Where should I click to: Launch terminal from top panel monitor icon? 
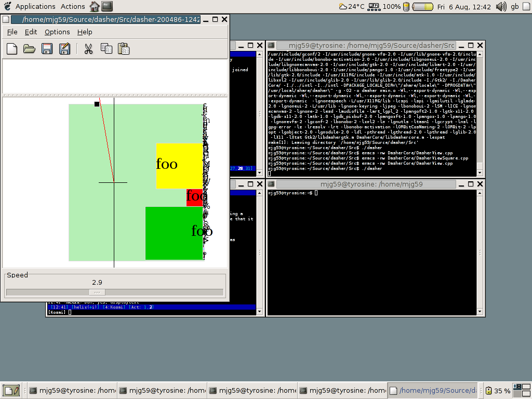coord(107,6)
